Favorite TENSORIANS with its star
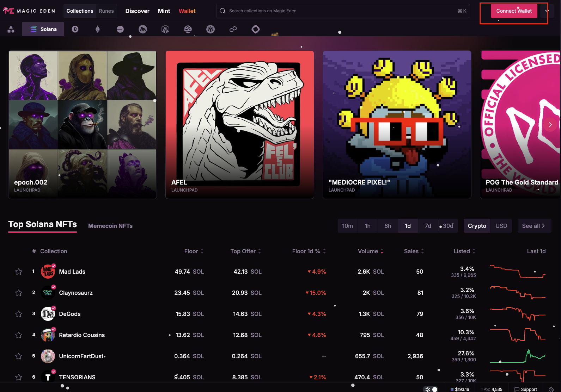The image size is (561, 392). tap(19, 377)
